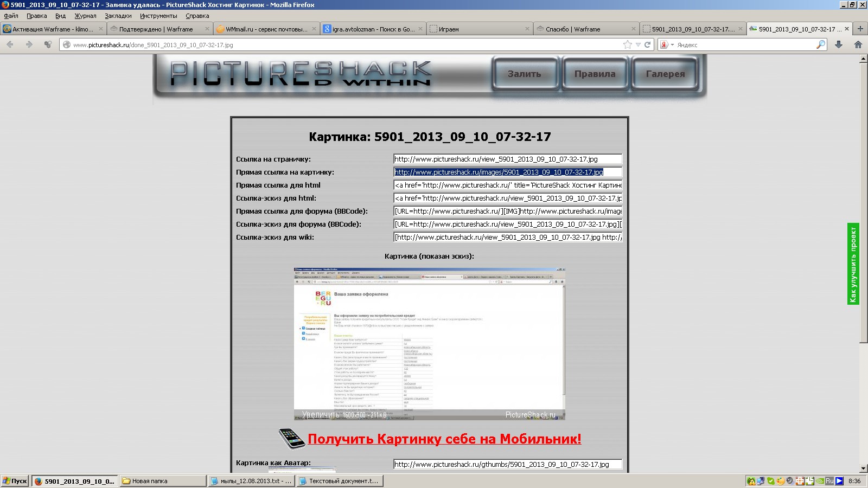Select the 'Ссылка-эскиз для html' field
Viewport: 868px width, 488px height.
[507, 198]
